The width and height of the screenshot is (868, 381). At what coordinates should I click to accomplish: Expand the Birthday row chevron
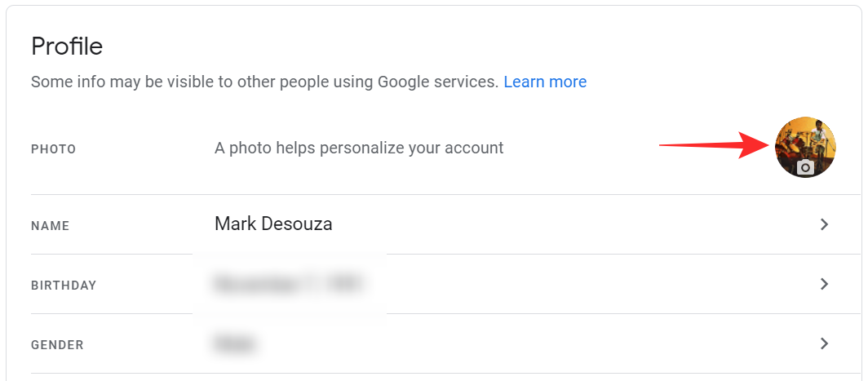824,284
